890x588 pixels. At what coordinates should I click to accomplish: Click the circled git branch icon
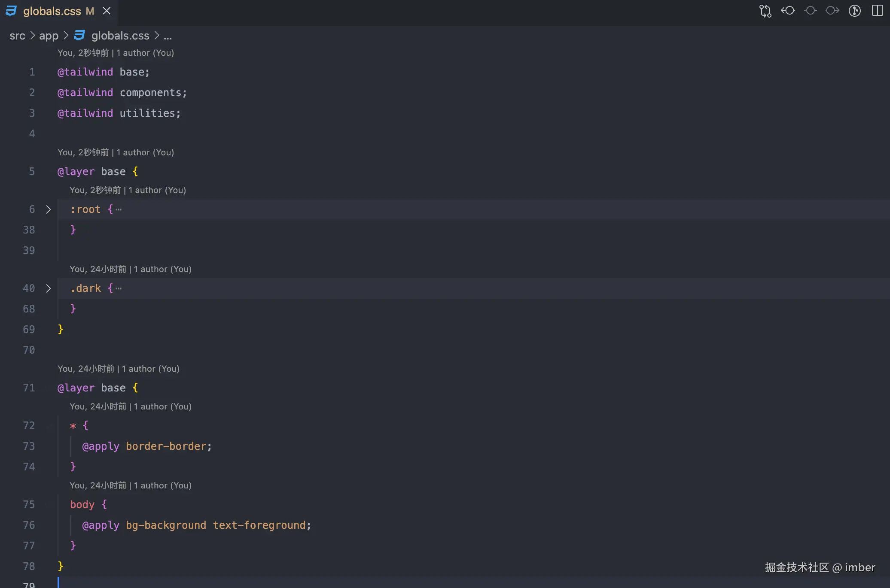[x=855, y=11]
